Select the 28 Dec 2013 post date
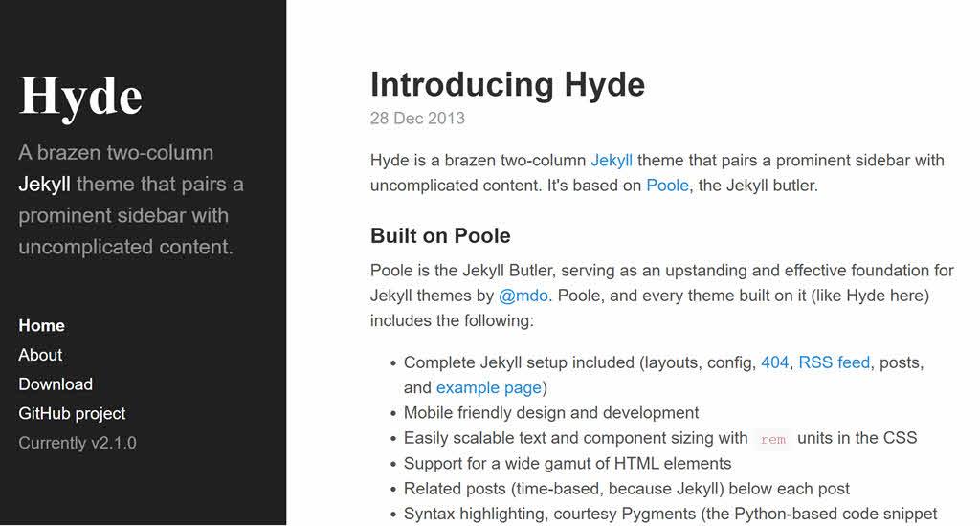980x526 pixels. pyautogui.click(x=417, y=118)
